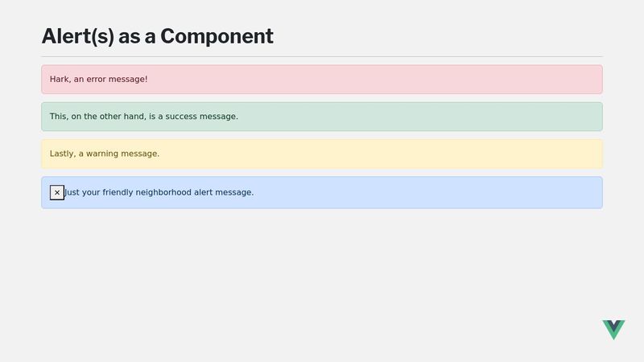
Task: Click the word 'Hark,' in red alert
Action: (x=60, y=79)
